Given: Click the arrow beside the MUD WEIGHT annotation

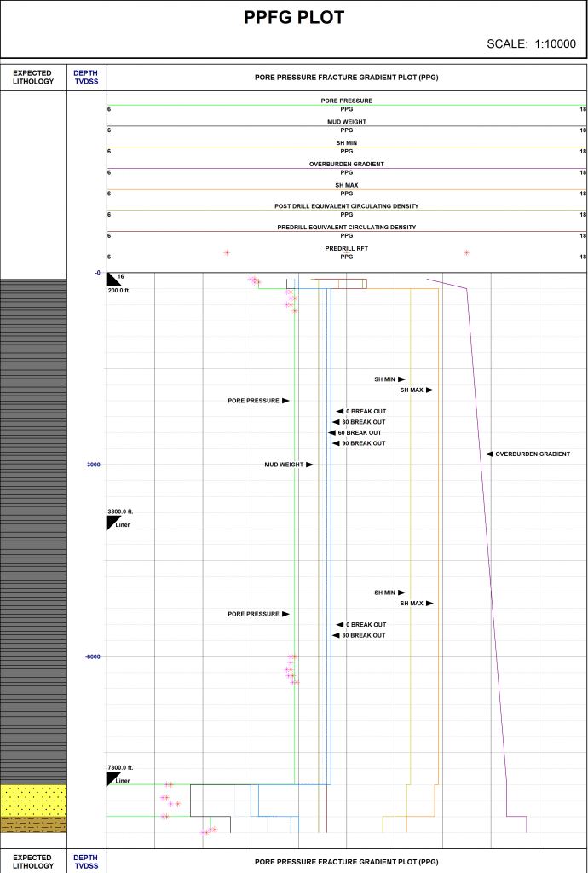Looking at the screenshot, I should tap(310, 465).
